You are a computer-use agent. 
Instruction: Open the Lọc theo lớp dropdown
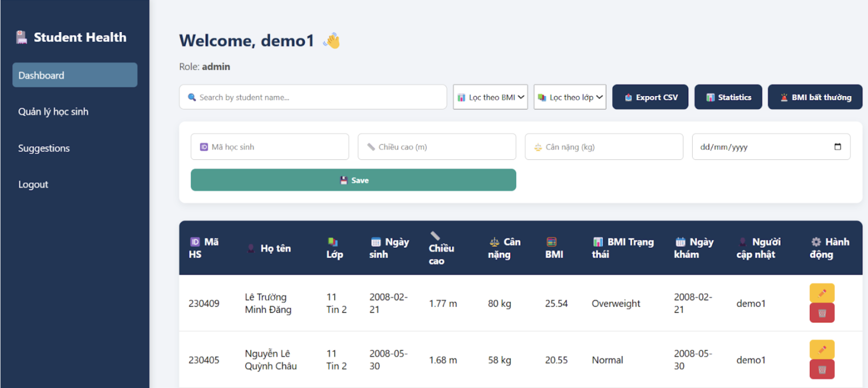569,98
